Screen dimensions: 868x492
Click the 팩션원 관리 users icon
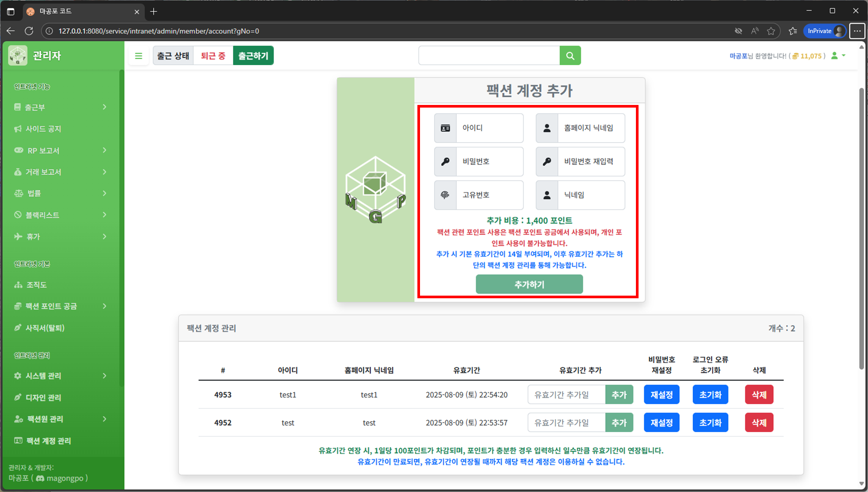19,419
